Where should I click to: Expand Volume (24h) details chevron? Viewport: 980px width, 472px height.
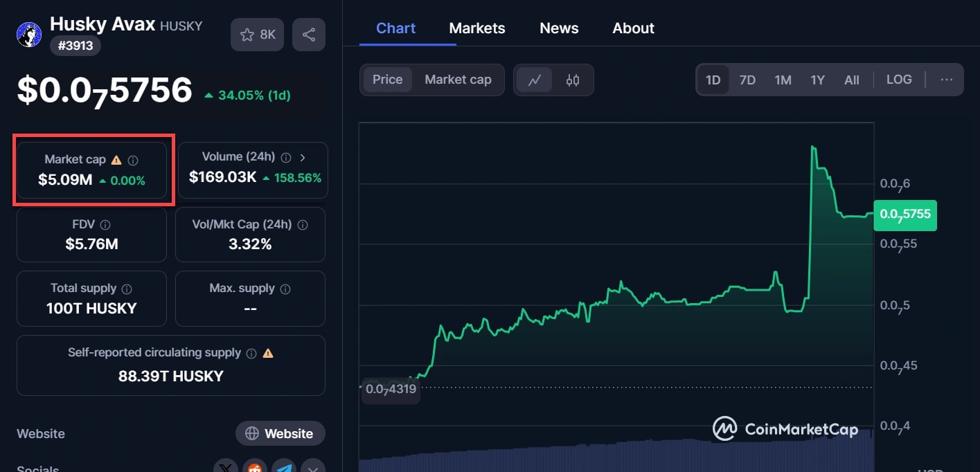point(303,157)
